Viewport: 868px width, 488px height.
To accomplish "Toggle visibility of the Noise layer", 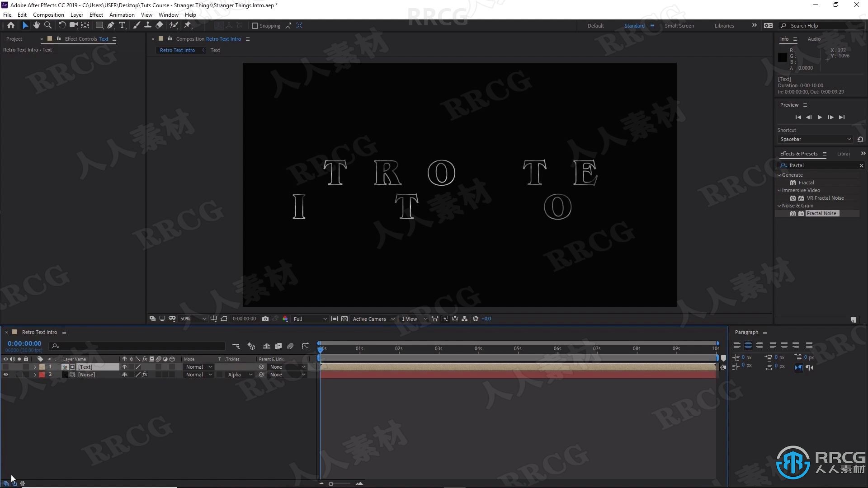I will point(6,374).
